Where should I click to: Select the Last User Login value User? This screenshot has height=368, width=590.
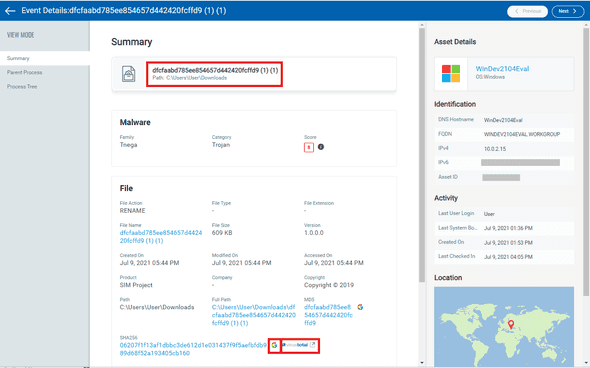489,214
